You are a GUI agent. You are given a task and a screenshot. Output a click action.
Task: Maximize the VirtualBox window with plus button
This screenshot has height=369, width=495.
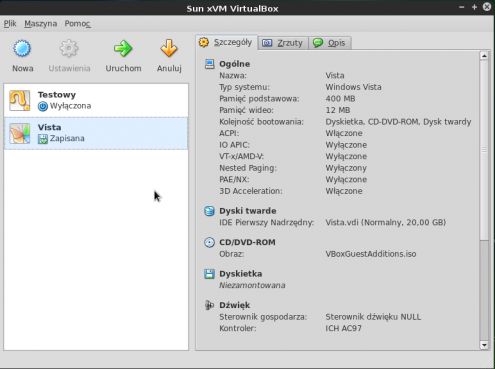pos(474,7)
